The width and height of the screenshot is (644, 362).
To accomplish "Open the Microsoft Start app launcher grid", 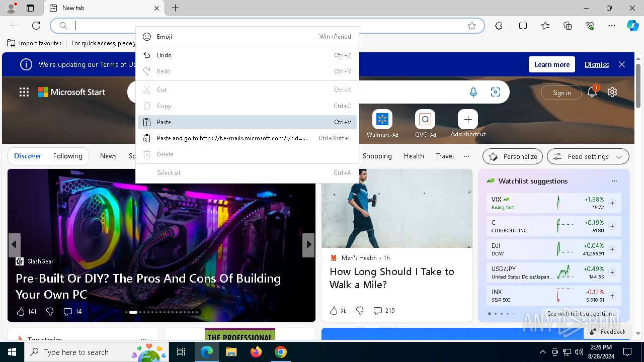I will coord(24,92).
